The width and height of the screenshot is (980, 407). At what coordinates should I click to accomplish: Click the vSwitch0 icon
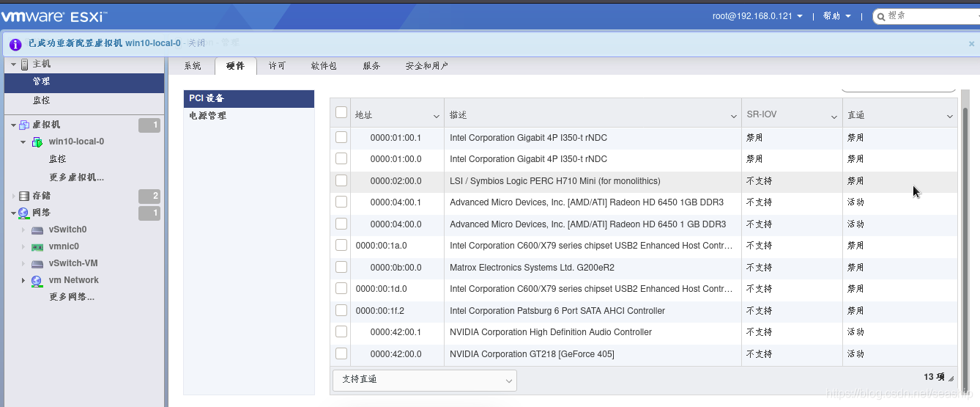click(37, 230)
